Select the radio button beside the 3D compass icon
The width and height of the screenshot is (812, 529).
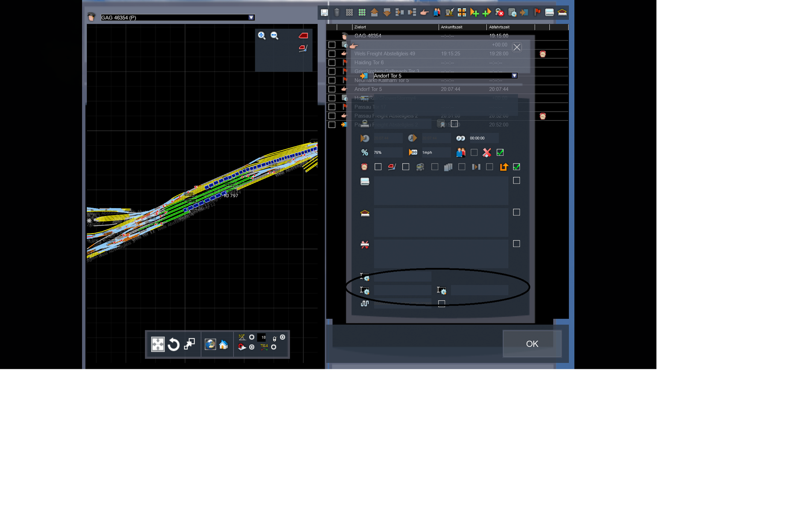(252, 337)
